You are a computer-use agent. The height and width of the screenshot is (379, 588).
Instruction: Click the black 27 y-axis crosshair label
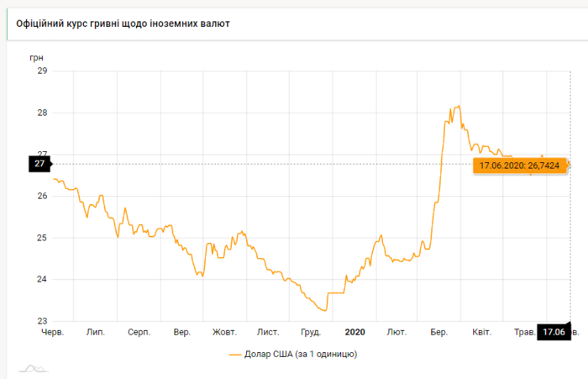click(39, 164)
